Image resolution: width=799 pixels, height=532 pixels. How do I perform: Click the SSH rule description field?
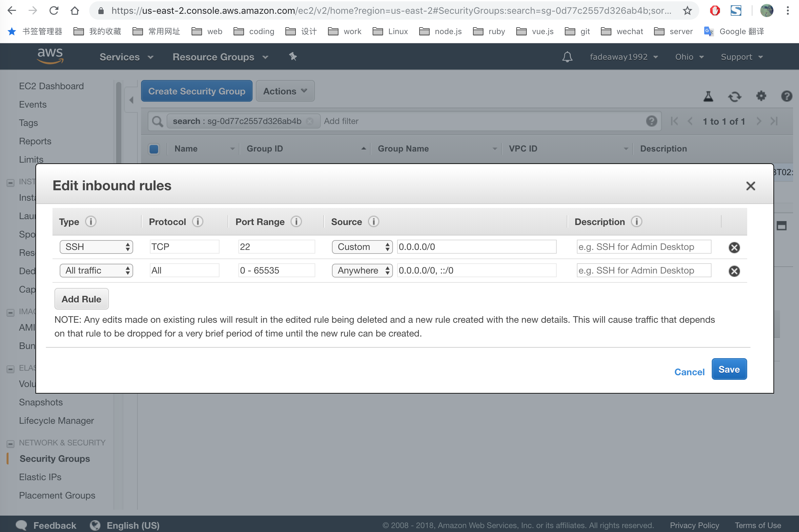click(644, 247)
